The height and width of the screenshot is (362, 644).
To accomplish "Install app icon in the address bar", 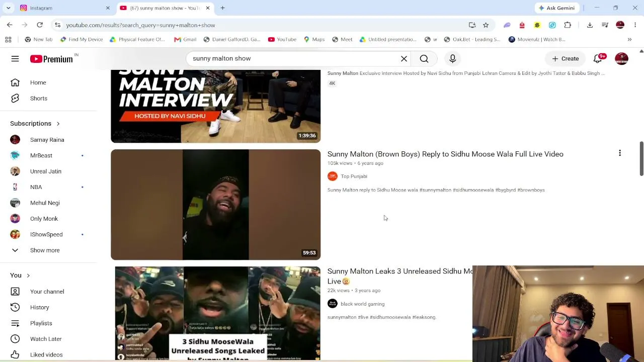I will click(472, 25).
